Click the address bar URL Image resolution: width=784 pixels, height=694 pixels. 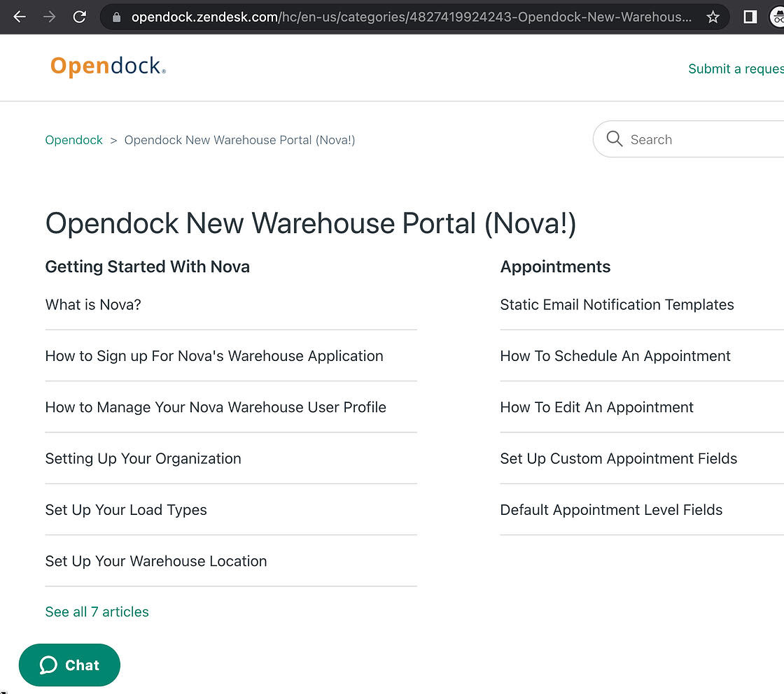coord(411,17)
